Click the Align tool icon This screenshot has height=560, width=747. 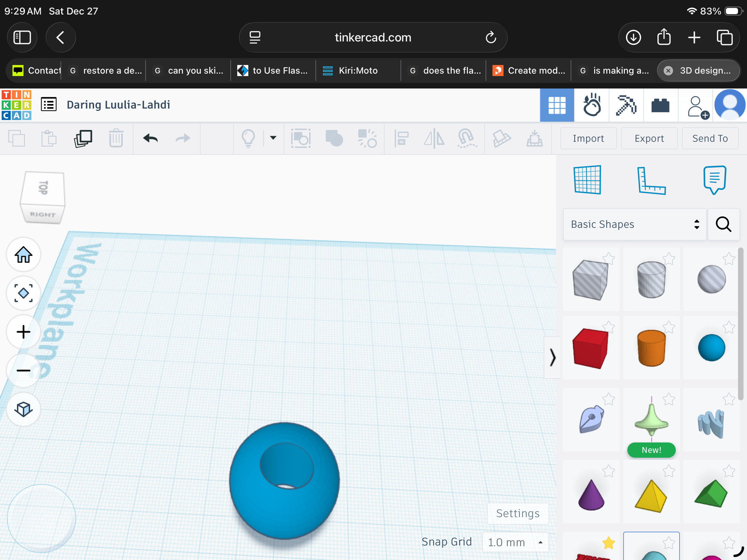point(401,139)
